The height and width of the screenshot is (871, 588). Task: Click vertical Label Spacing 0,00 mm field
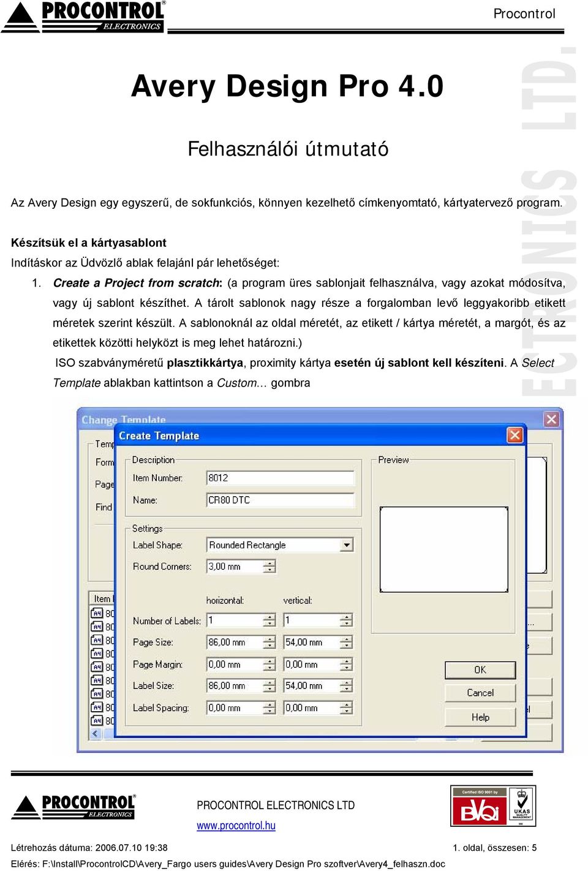[312, 708]
